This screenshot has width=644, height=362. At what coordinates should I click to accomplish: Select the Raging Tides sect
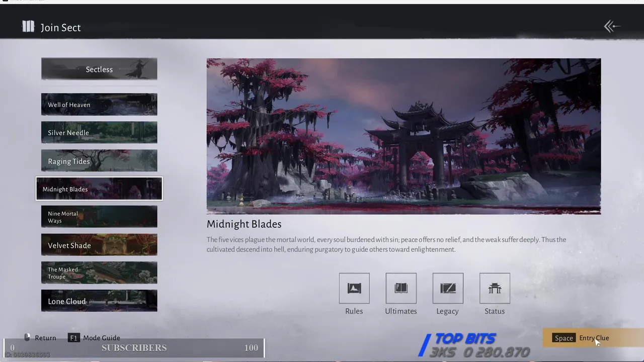point(99,161)
